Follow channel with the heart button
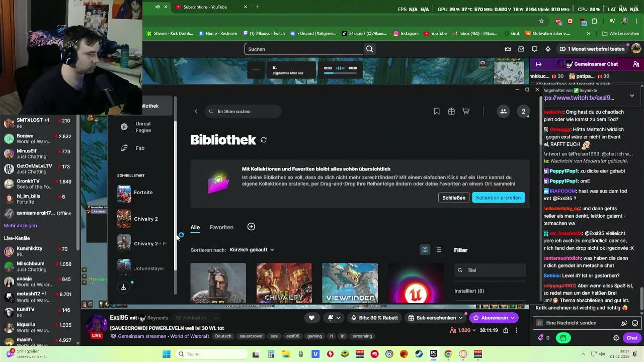 tap(311, 318)
